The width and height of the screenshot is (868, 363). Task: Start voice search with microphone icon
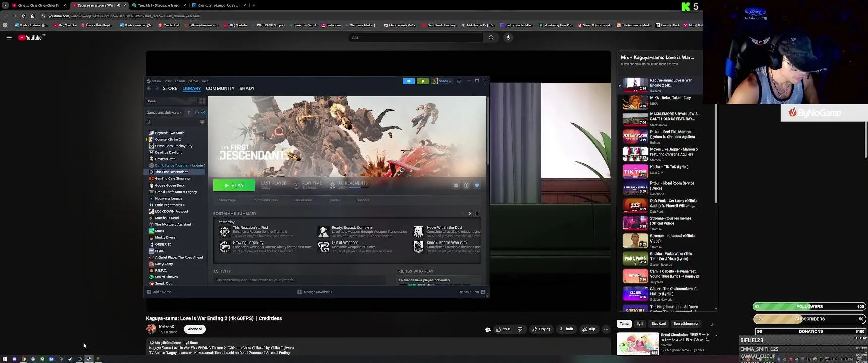point(508,37)
